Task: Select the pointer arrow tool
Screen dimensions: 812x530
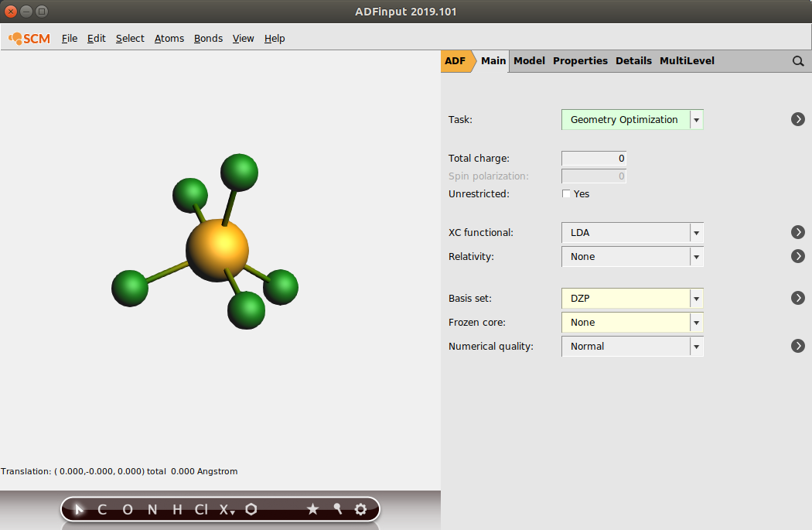Action: click(x=79, y=509)
